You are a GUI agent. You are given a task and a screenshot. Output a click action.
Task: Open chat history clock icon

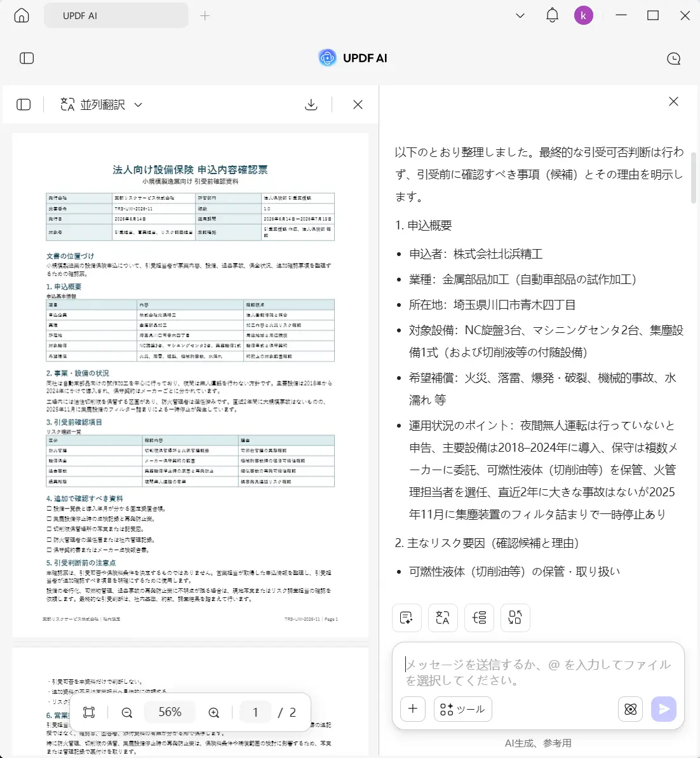click(673, 58)
